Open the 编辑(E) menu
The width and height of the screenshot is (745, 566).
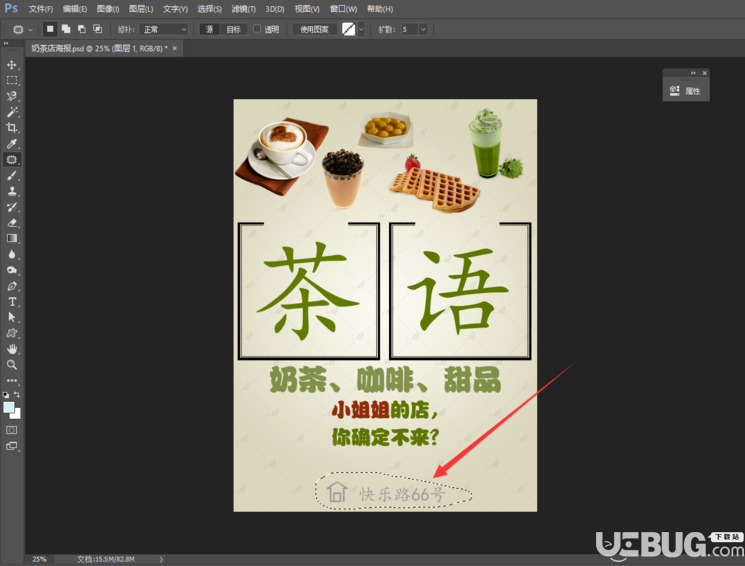(x=75, y=9)
